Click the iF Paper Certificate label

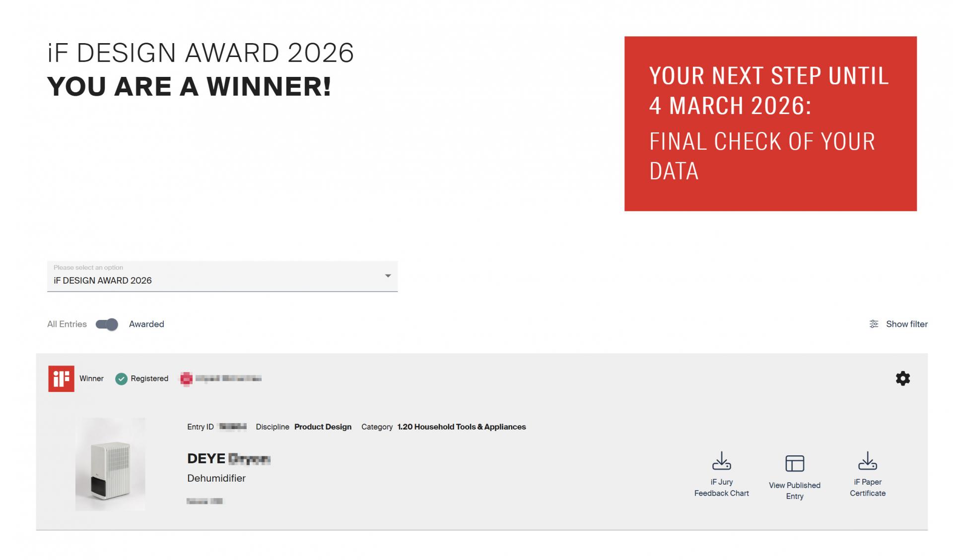coord(867,488)
